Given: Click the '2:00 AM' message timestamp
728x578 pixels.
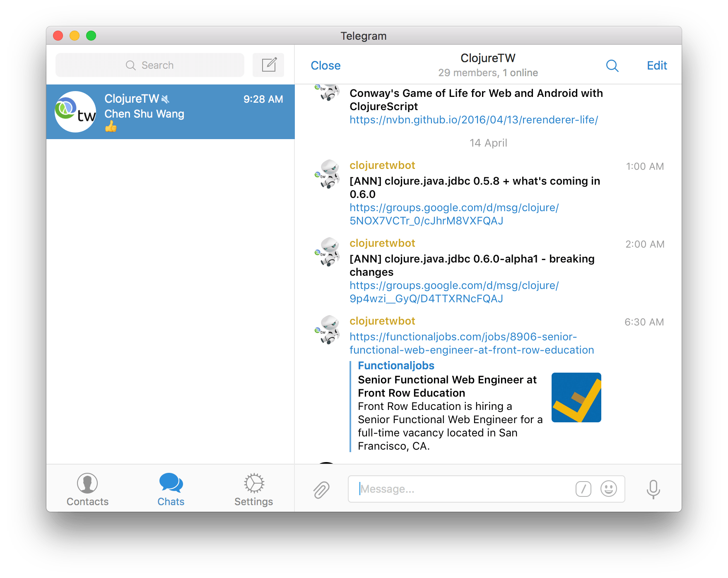Looking at the screenshot, I should [645, 244].
